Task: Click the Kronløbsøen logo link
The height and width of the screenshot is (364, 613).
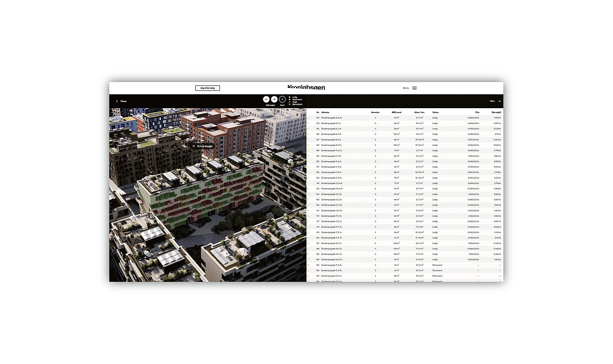Action: coord(306,87)
